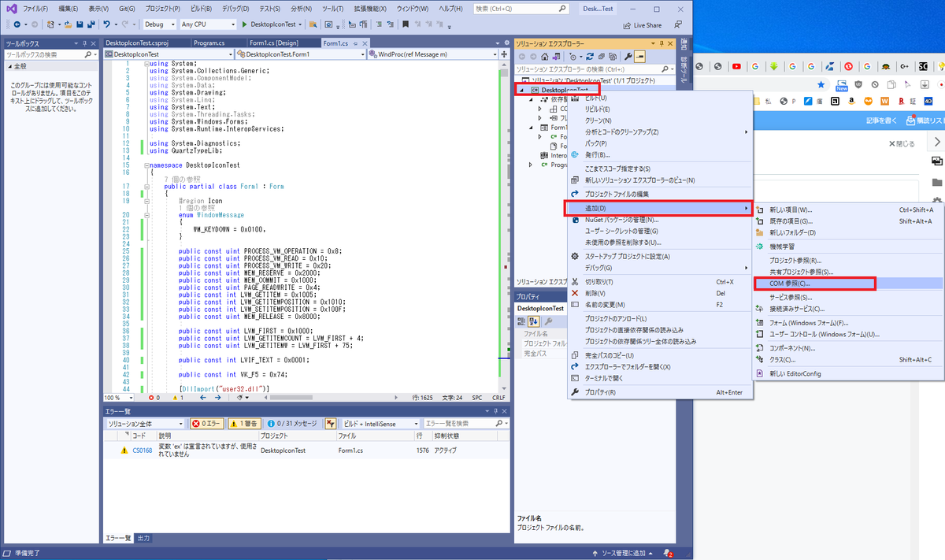Click the DesktopIconTest start button label
The width and height of the screenshot is (945, 560).
point(273,24)
